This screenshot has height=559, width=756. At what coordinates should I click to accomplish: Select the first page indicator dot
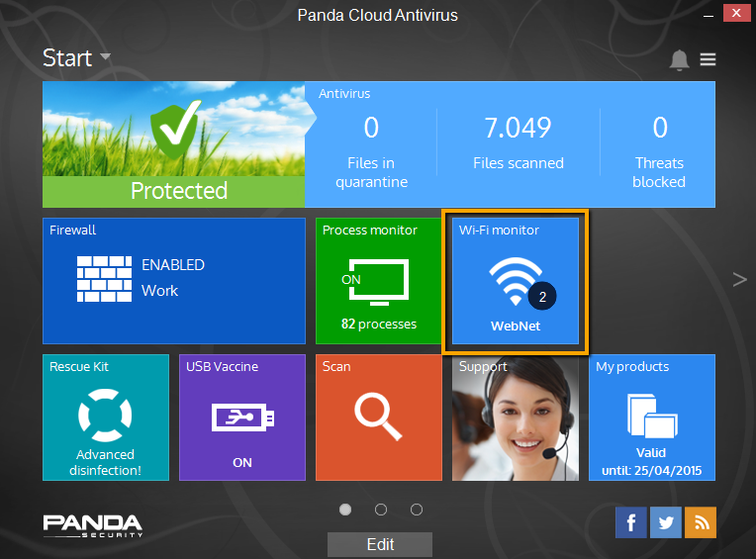pos(345,510)
